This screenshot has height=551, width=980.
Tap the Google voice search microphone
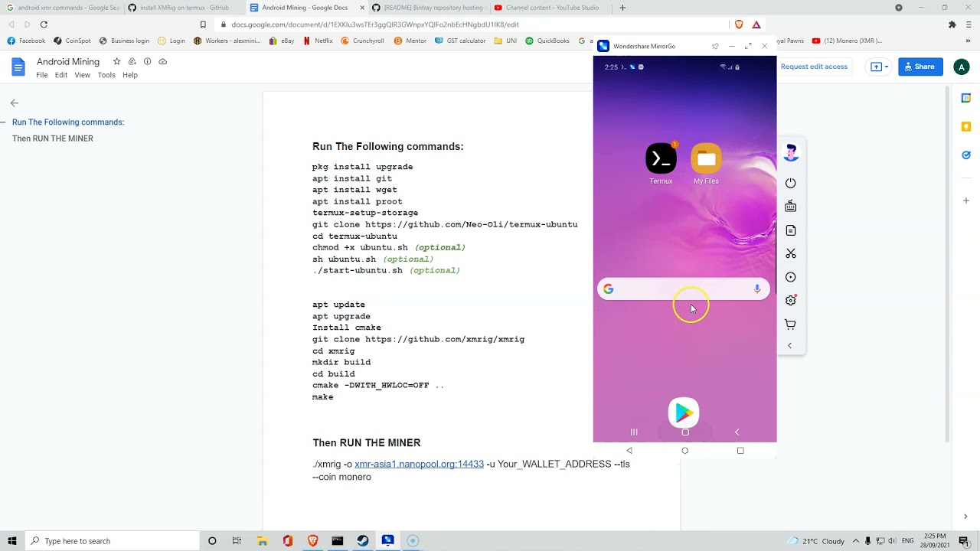click(757, 289)
